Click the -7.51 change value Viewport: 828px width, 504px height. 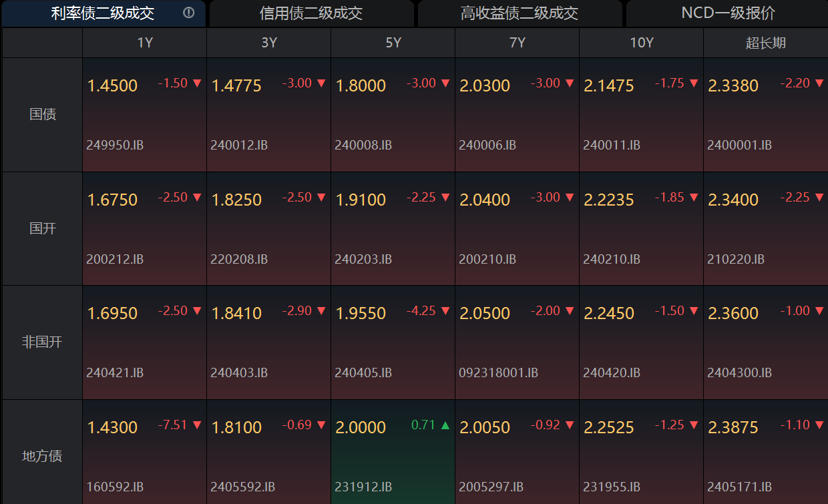coord(173,425)
